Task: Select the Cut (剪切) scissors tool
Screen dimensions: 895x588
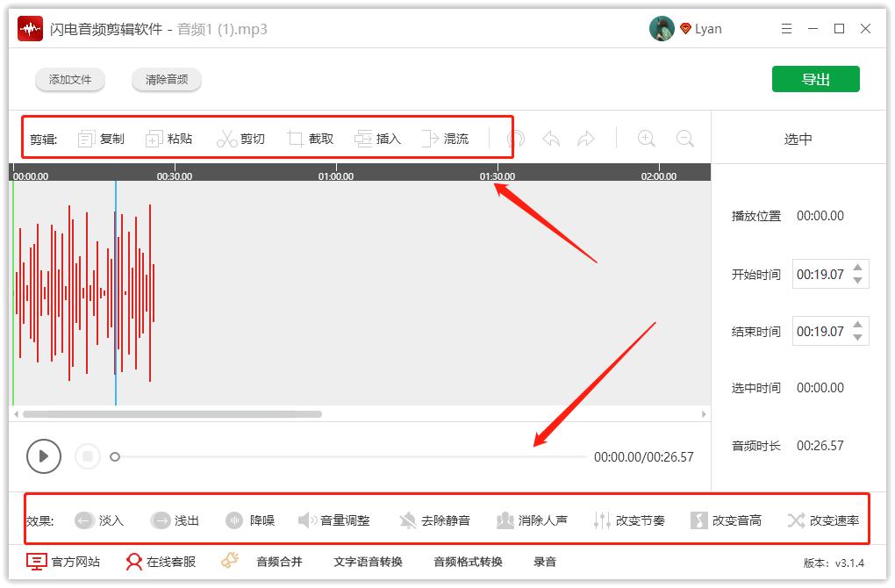Action: 241,139
